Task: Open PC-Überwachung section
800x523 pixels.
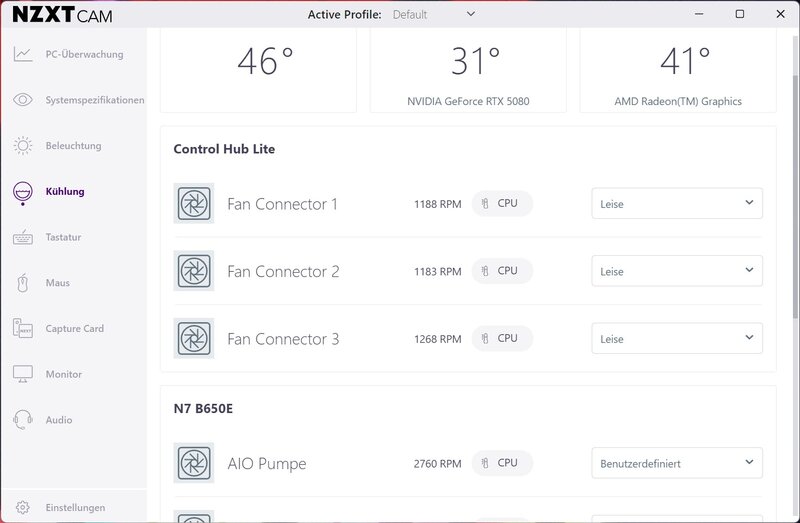Action: (x=85, y=54)
